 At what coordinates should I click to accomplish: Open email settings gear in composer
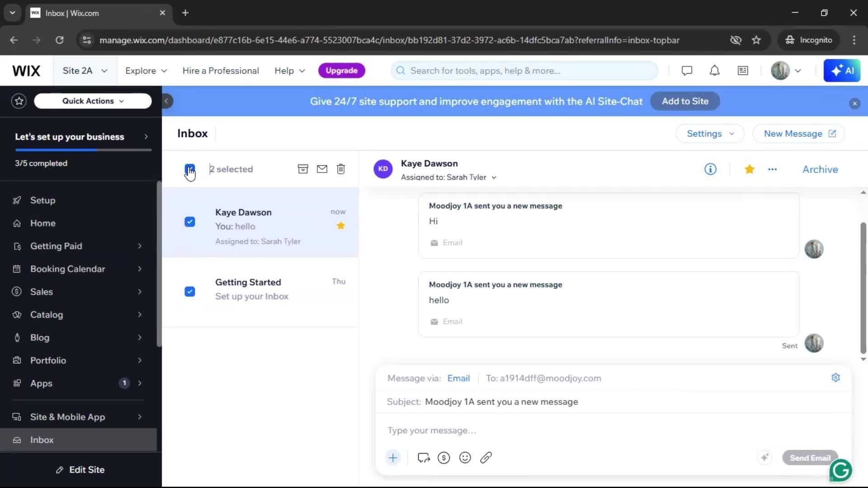tap(835, 378)
